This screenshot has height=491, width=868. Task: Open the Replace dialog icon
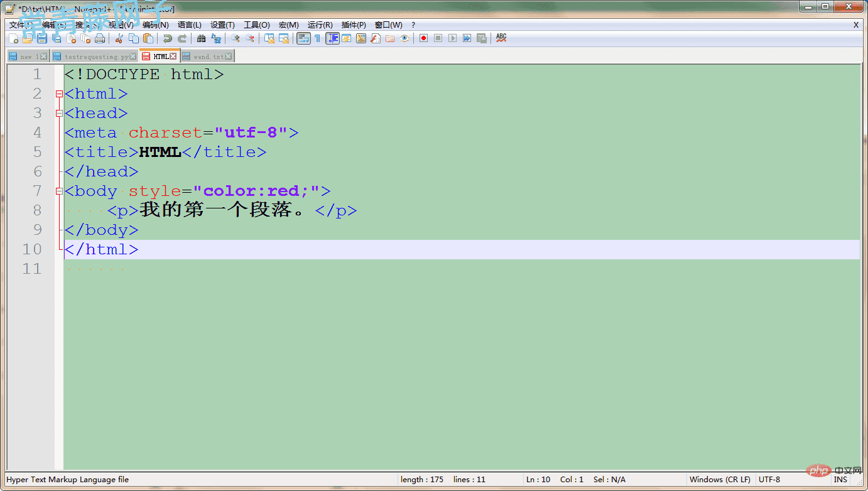[x=215, y=38]
